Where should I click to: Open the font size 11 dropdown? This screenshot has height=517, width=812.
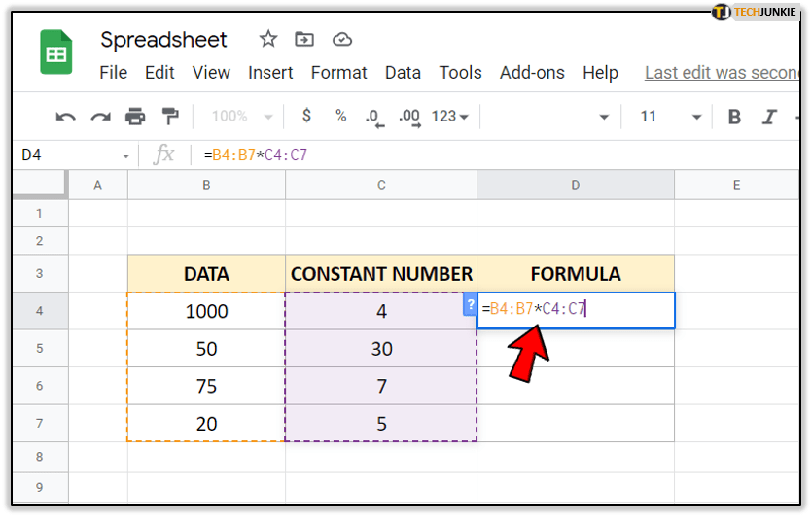click(670, 117)
